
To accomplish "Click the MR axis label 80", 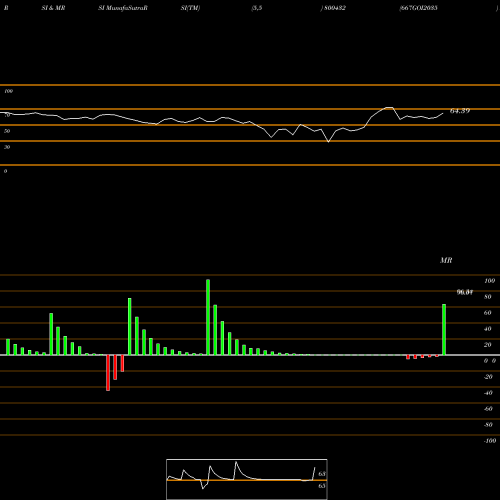I will coord(488,297).
